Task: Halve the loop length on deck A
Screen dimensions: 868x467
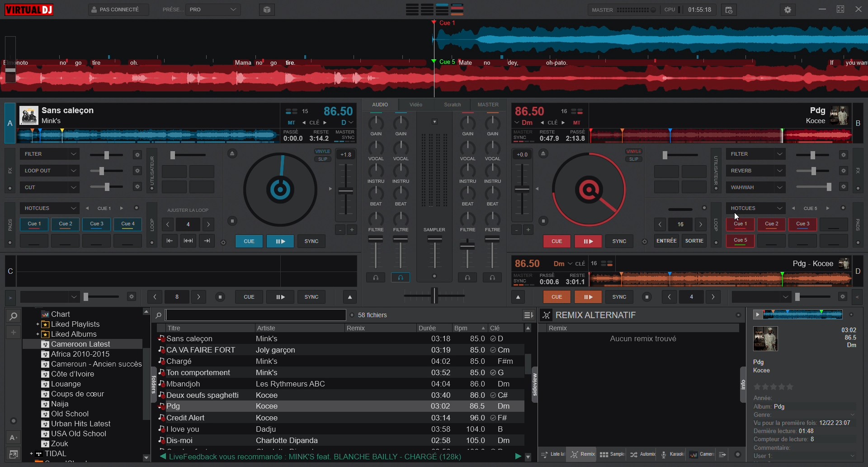Action: coord(168,224)
